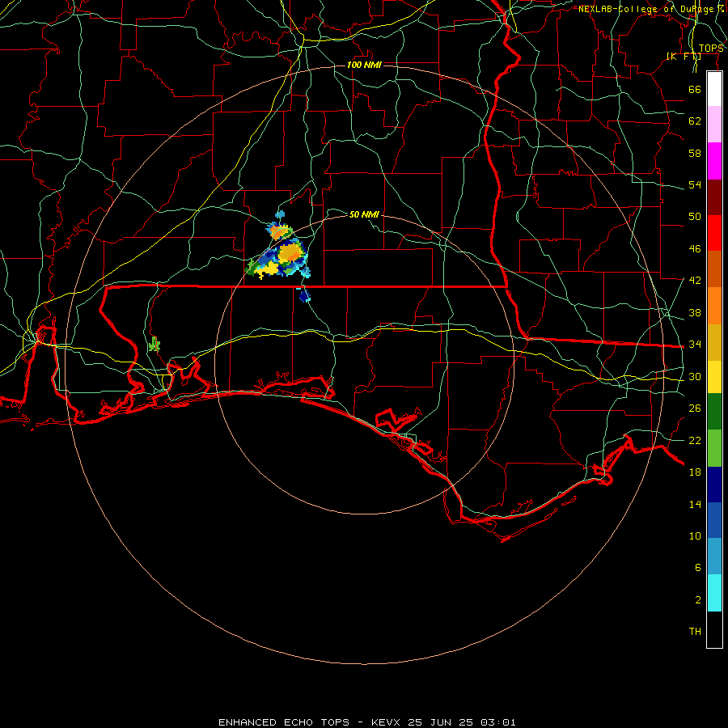The height and width of the screenshot is (728, 728).
Task: Click the 03:01 timestamp text
Action: point(498,722)
